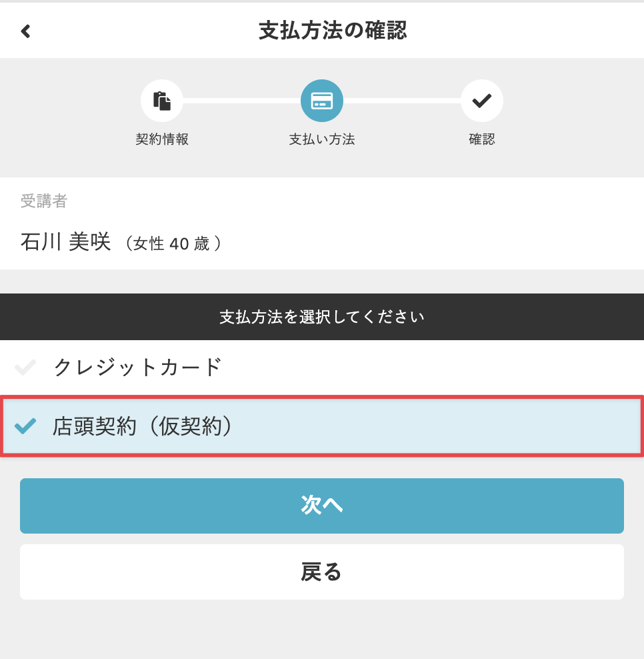
Task: Jump to the 確認 step label
Action: coord(481,139)
